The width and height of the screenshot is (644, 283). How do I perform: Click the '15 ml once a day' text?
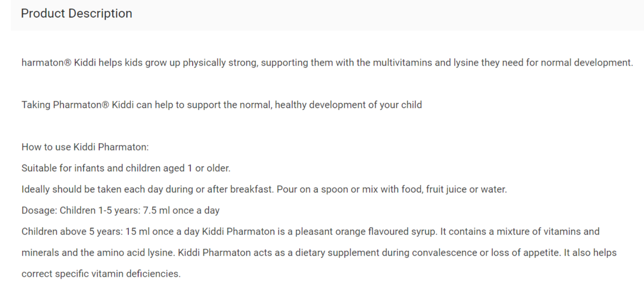coord(162,232)
